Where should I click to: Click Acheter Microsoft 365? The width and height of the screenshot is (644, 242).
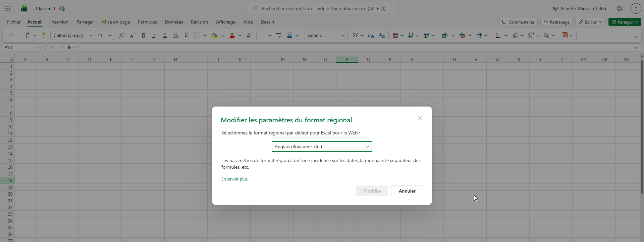tap(580, 8)
